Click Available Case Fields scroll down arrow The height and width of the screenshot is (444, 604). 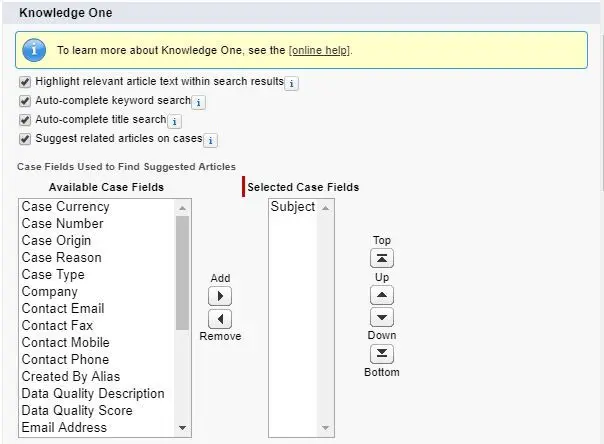[x=182, y=428]
